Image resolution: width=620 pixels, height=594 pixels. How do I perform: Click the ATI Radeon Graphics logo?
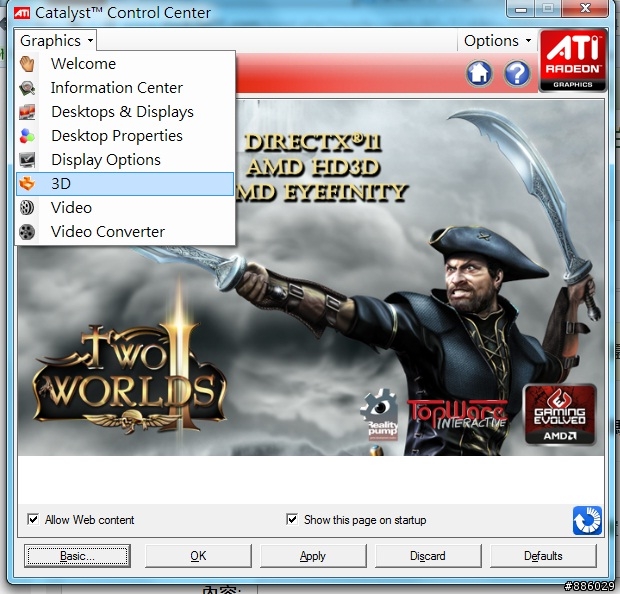point(573,61)
